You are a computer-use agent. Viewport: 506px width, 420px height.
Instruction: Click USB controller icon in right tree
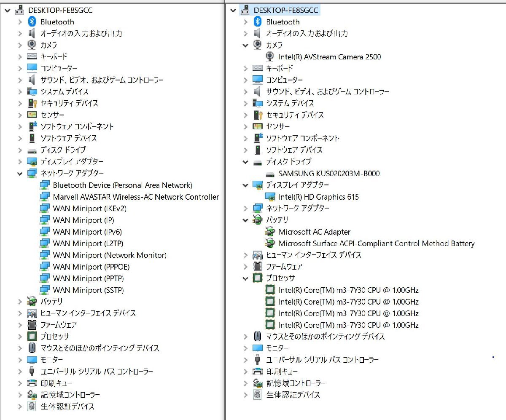258,360
